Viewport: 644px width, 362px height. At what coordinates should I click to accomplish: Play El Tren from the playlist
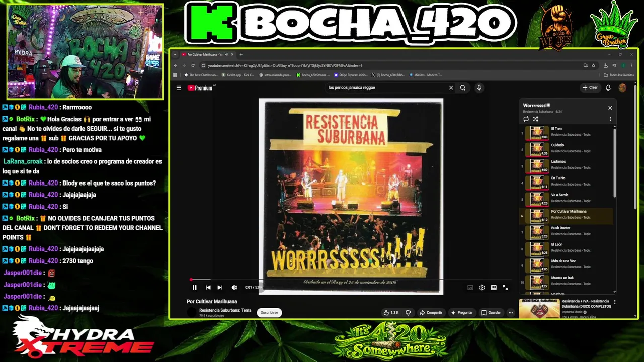(567, 132)
